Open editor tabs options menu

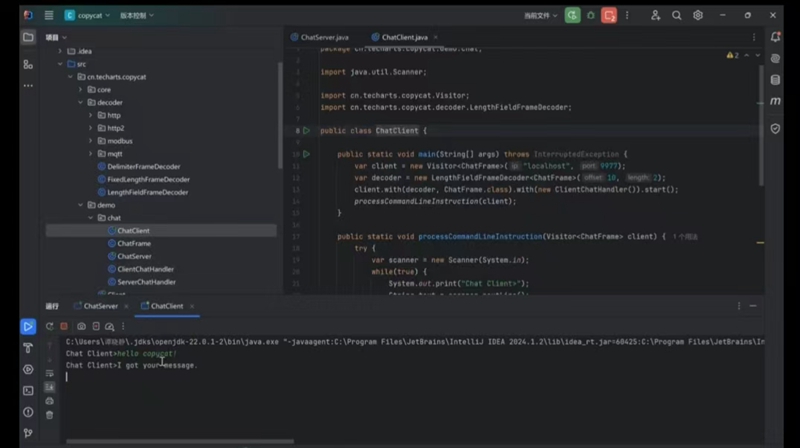pyautogui.click(x=754, y=37)
